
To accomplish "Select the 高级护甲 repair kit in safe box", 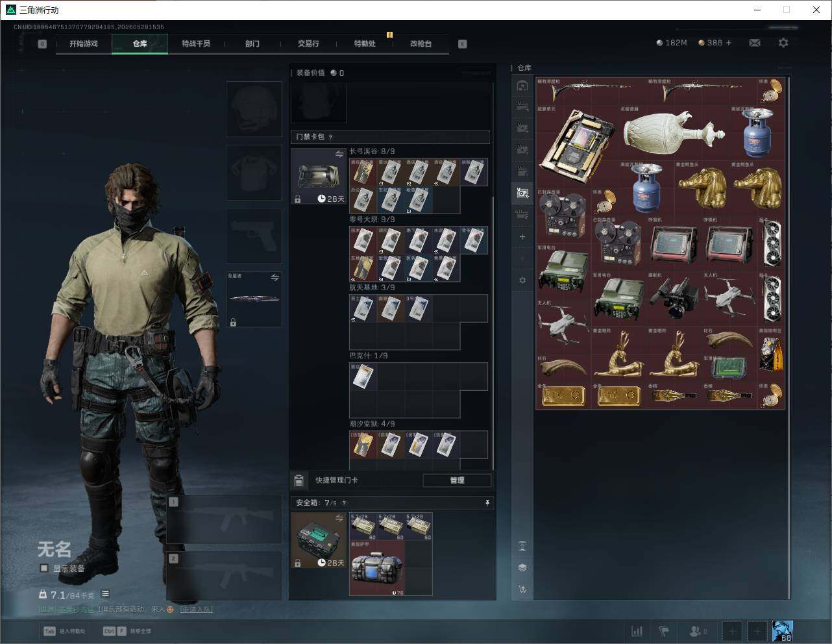I will (377, 567).
